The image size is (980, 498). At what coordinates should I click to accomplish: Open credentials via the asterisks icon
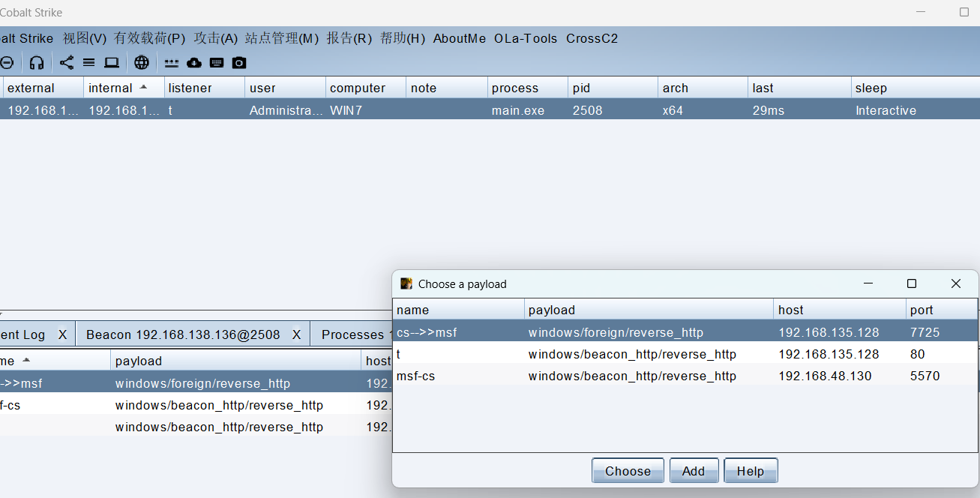tap(172, 63)
